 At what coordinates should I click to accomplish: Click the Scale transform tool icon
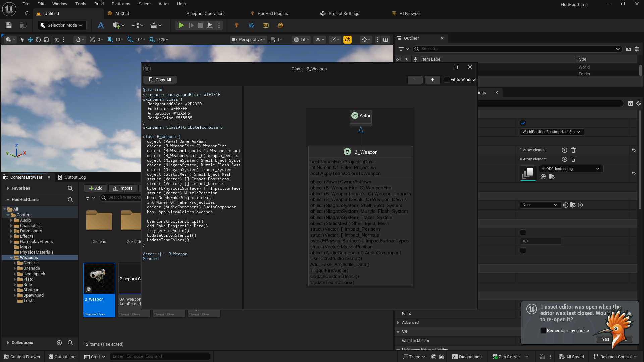(46, 40)
